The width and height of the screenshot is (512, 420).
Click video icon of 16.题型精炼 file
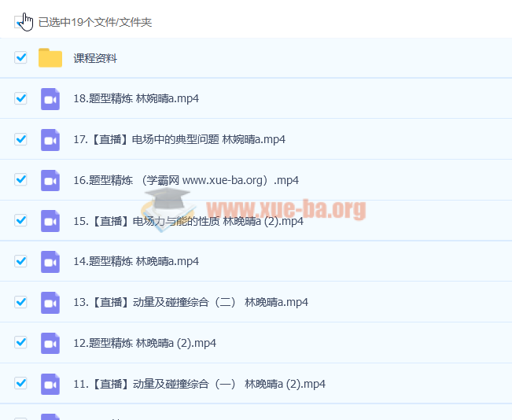(50, 180)
